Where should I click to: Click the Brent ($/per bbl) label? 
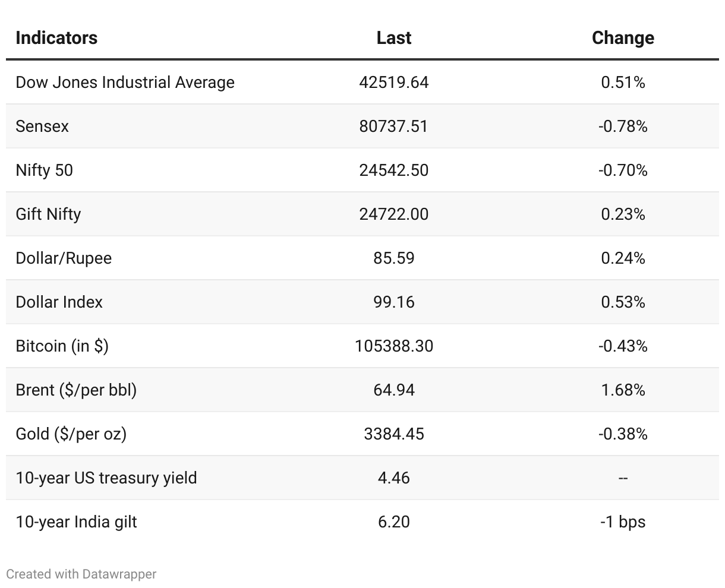(76, 390)
